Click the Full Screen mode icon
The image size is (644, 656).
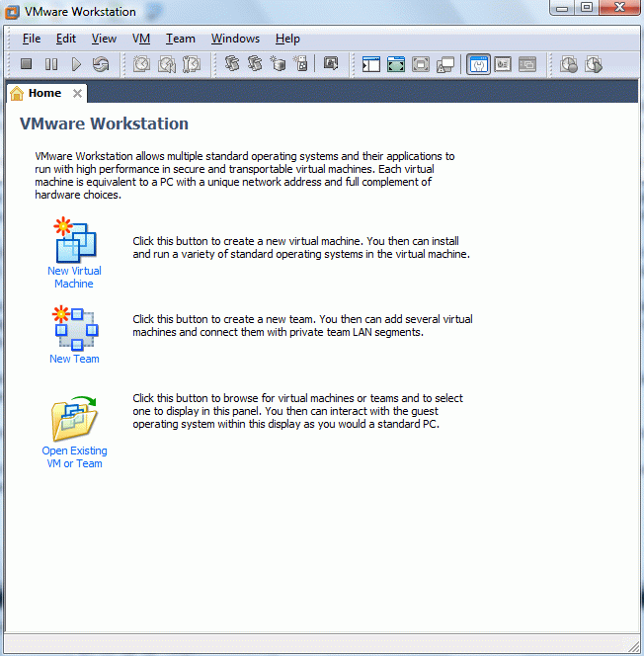(x=421, y=64)
